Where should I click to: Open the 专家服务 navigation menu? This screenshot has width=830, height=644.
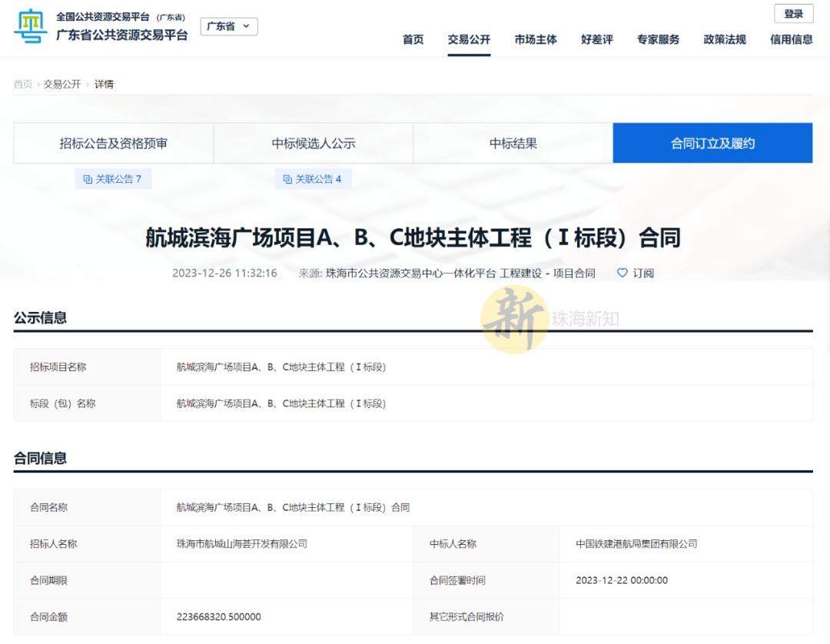coord(657,39)
